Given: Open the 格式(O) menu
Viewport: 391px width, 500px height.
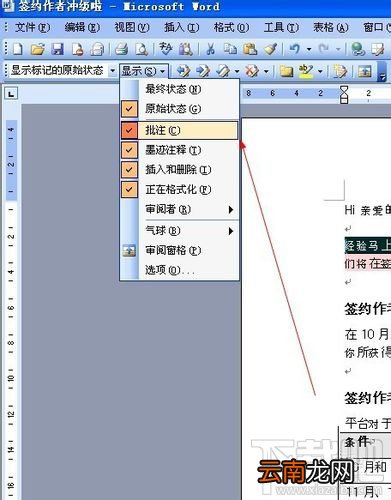Looking at the screenshot, I should (x=231, y=27).
